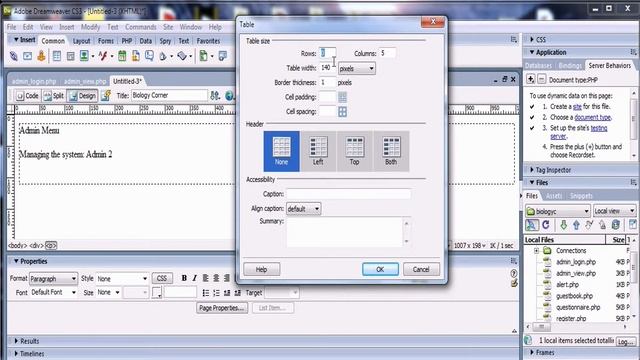The width and height of the screenshot is (640, 360).
Task: Select the Both header option
Action: [391, 151]
